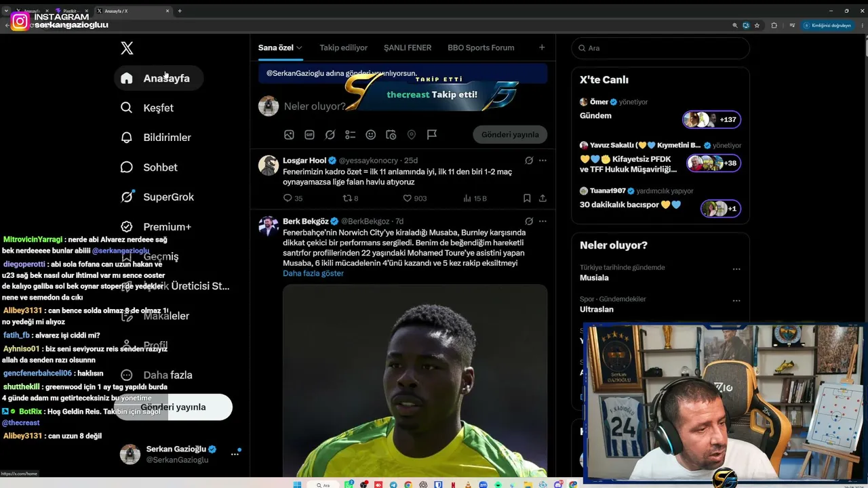Open browser extensions puzzle icon
This screenshot has height=488, width=868.
coord(774,25)
